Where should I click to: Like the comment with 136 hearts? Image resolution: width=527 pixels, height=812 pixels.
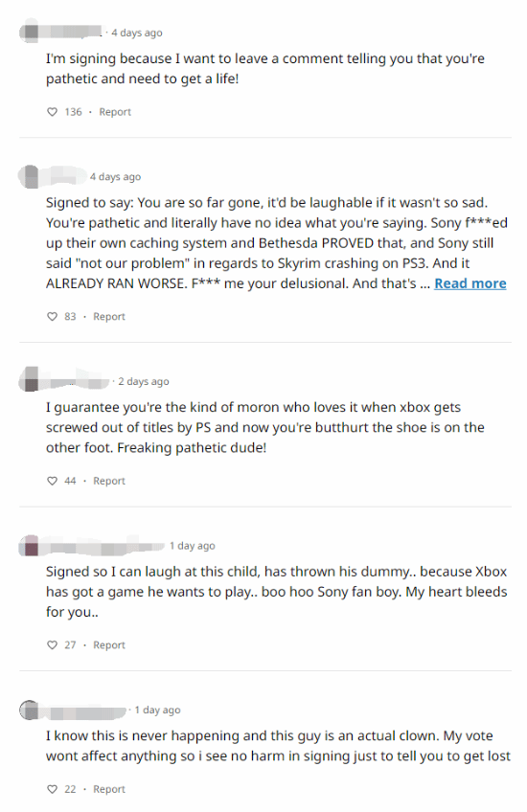tap(52, 112)
